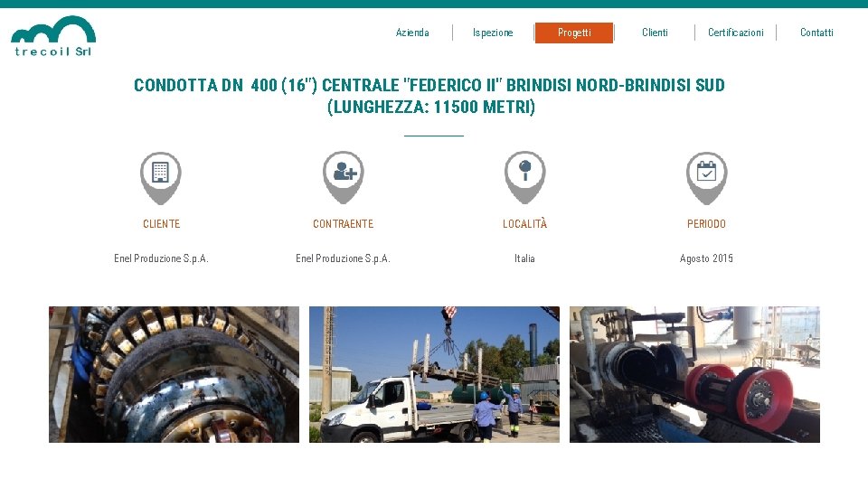The width and height of the screenshot is (868, 488).
Task: Open the white truck with crane photo
Action: 435,374
